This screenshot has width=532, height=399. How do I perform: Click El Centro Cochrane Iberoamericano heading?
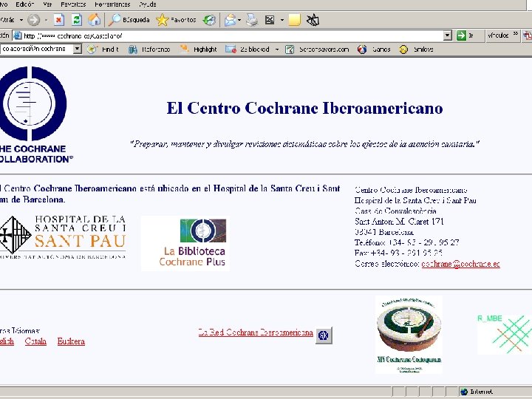coord(304,108)
